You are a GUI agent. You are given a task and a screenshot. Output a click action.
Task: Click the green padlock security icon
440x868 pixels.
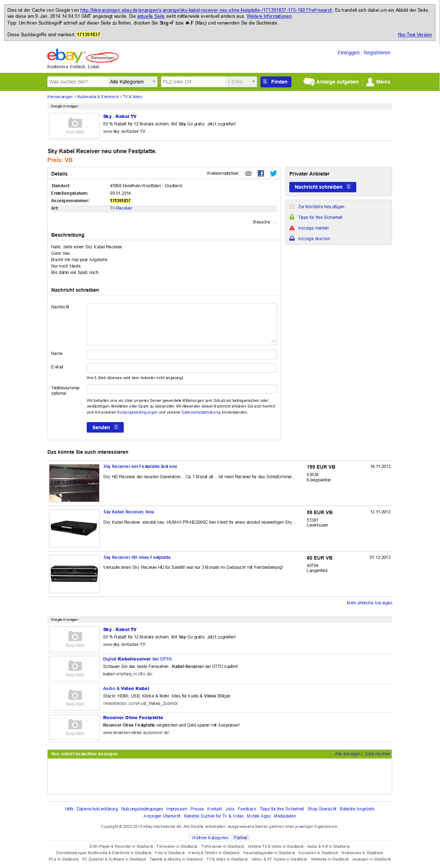[292, 217]
